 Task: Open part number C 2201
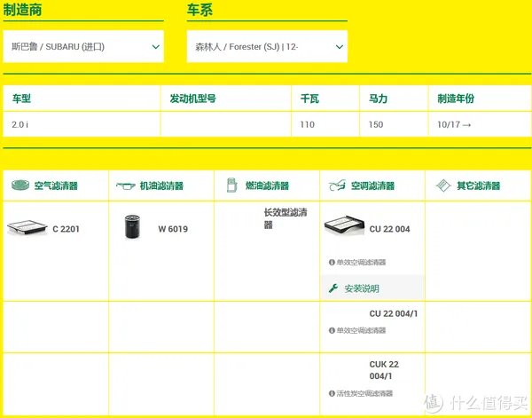[x=66, y=229]
